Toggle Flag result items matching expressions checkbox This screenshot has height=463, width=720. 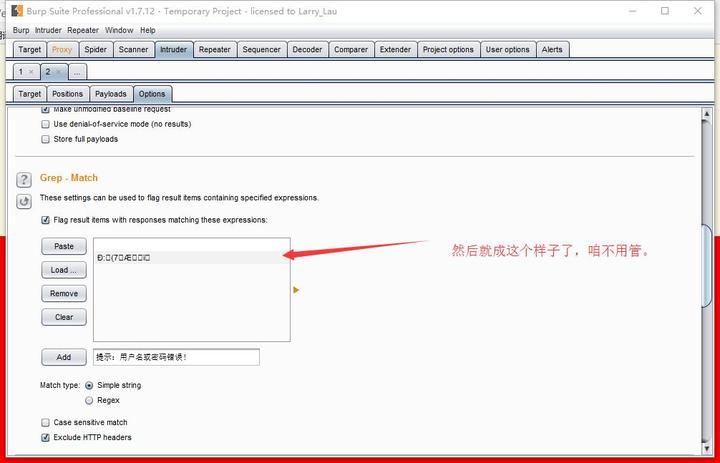(45, 220)
